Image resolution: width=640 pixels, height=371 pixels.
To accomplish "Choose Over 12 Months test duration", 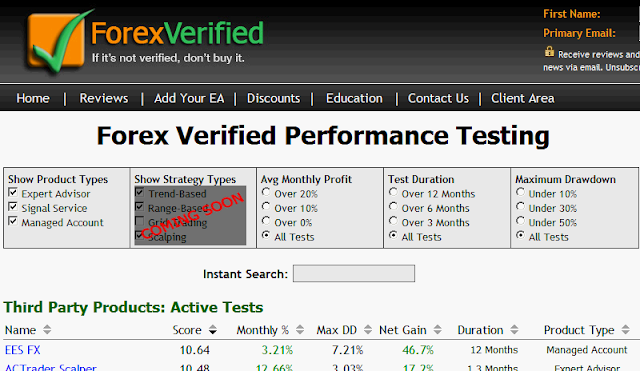I will tap(393, 192).
